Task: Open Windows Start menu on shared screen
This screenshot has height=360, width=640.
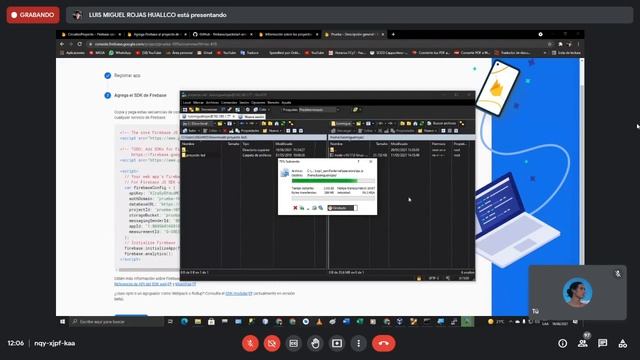Action: click(62, 322)
